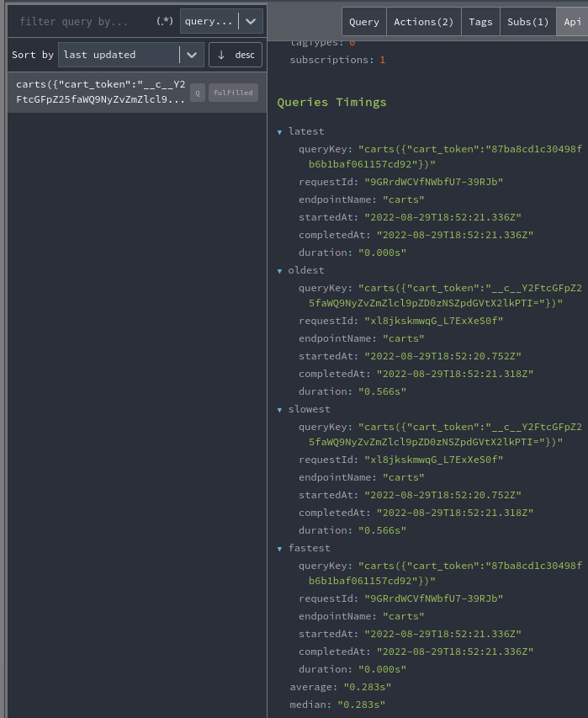
Task: Open the Sort by last updated dropdown
Action: click(x=131, y=55)
